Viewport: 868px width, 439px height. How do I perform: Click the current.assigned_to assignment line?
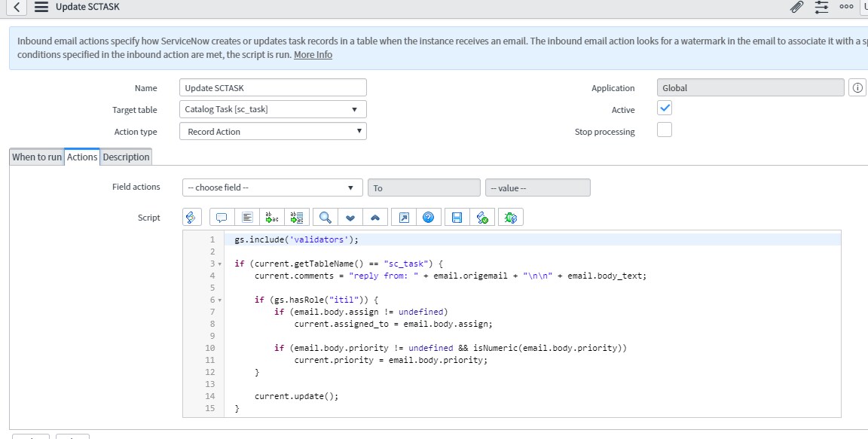[x=393, y=324]
